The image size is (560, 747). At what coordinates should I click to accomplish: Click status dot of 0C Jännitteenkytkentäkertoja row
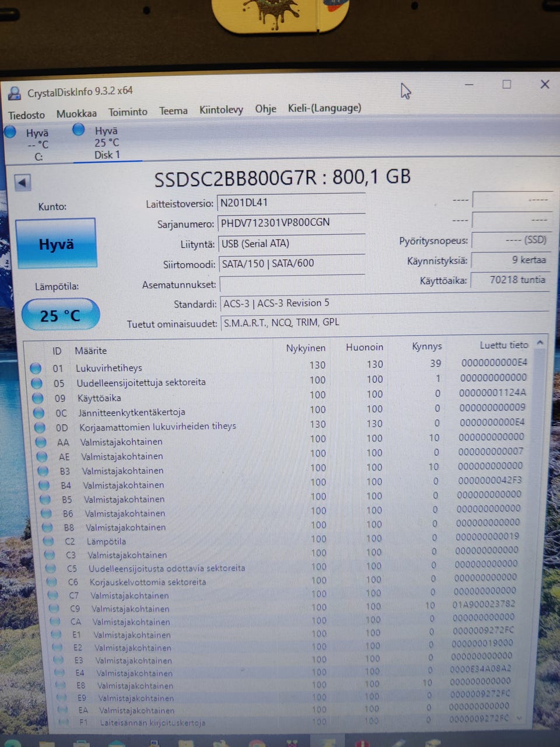point(39,413)
